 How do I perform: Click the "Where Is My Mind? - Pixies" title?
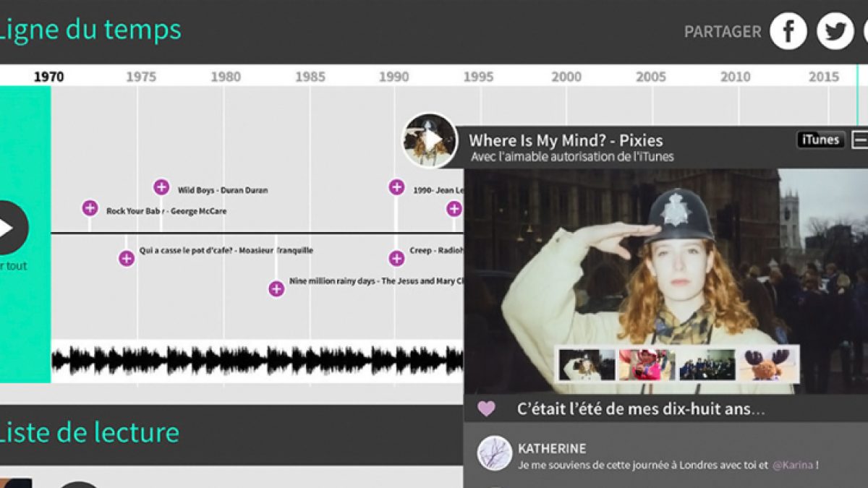pos(566,140)
